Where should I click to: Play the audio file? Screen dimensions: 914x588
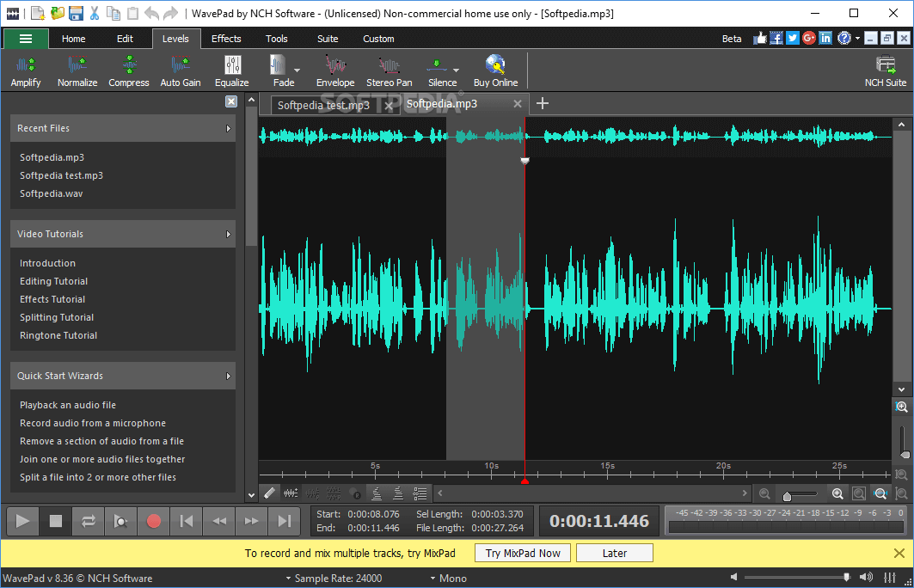tap(22, 520)
